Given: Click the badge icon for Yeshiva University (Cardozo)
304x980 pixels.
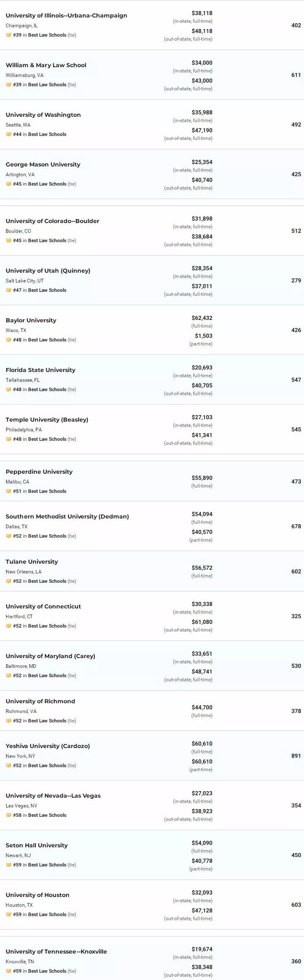Looking at the screenshot, I should 9,766.
